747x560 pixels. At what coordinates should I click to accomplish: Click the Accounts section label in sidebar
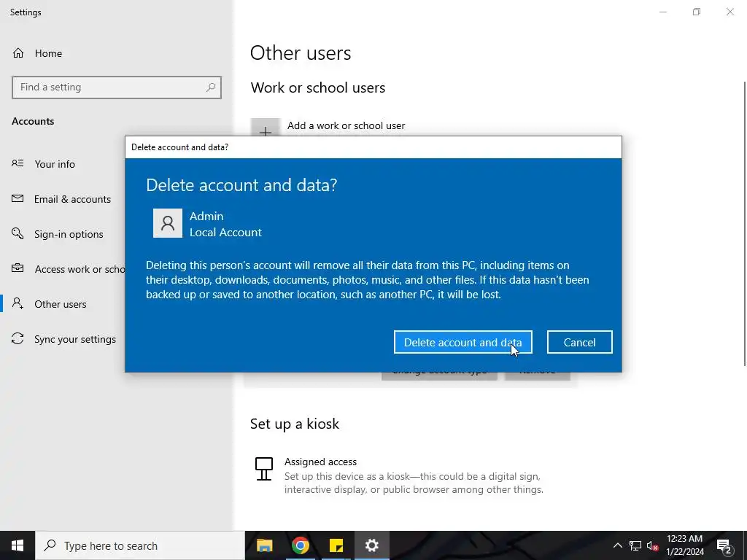[33, 121]
